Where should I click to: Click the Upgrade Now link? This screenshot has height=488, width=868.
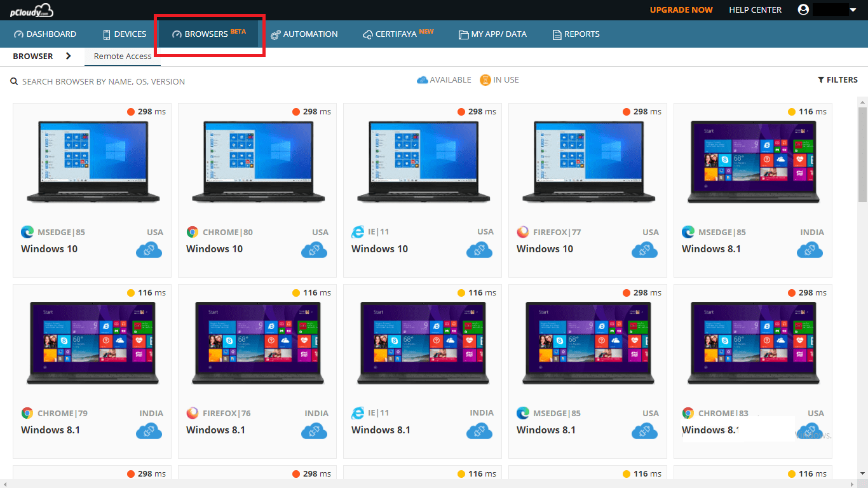(681, 10)
